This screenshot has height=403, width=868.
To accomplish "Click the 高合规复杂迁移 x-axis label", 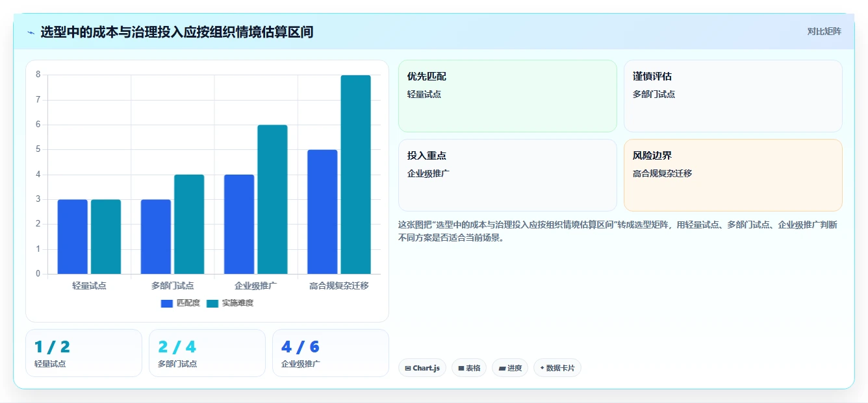I will [x=339, y=286].
